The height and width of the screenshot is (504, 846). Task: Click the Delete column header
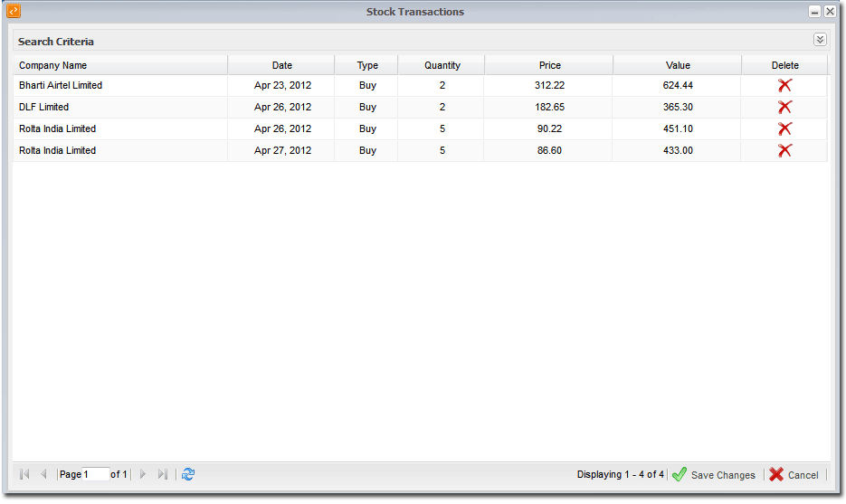[784, 65]
